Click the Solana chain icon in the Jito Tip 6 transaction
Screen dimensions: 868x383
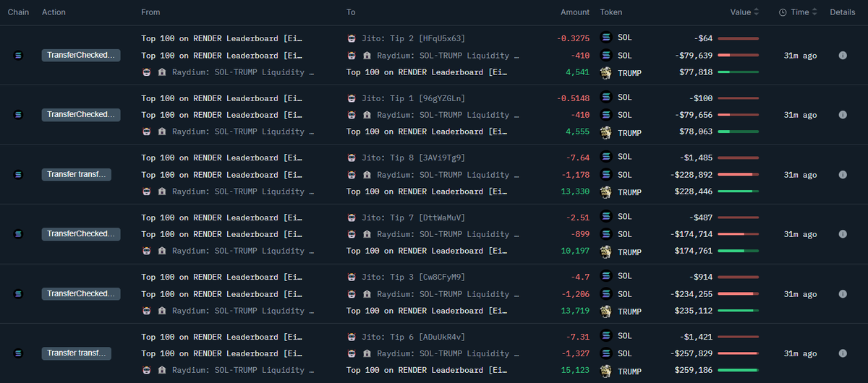pos(19,353)
